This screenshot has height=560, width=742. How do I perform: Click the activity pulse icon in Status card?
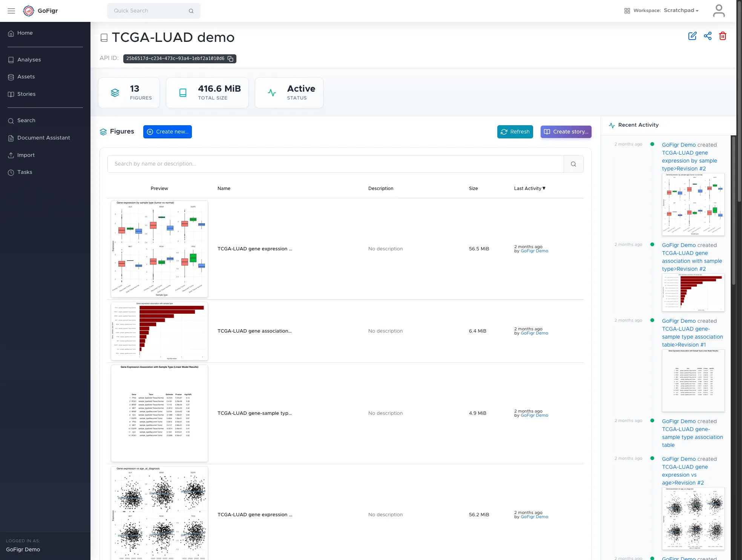point(272,93)
